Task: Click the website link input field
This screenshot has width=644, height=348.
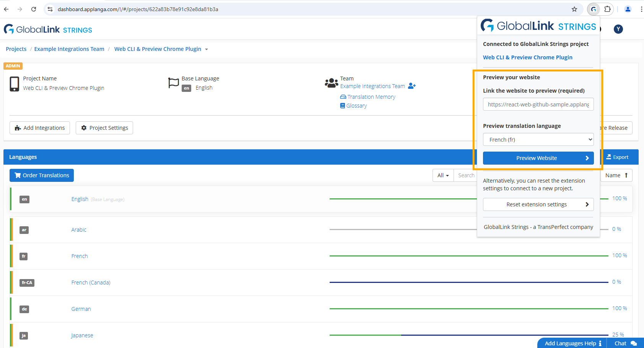Action: [x=538, y=105]
